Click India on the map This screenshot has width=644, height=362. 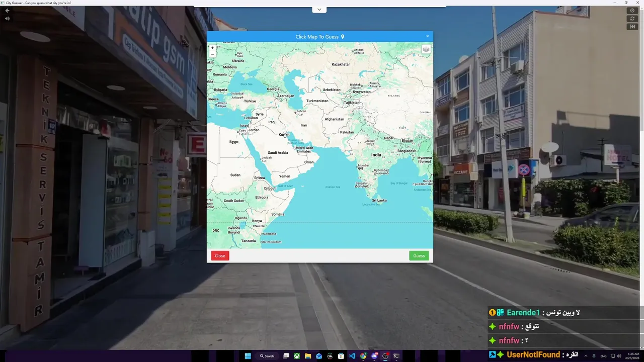[376, 155]
